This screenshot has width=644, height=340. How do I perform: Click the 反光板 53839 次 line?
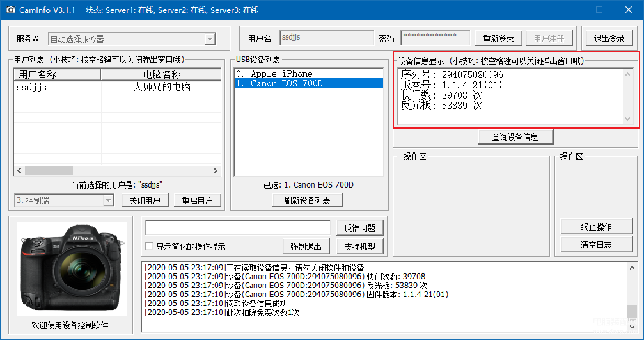[x=441, y=106]
